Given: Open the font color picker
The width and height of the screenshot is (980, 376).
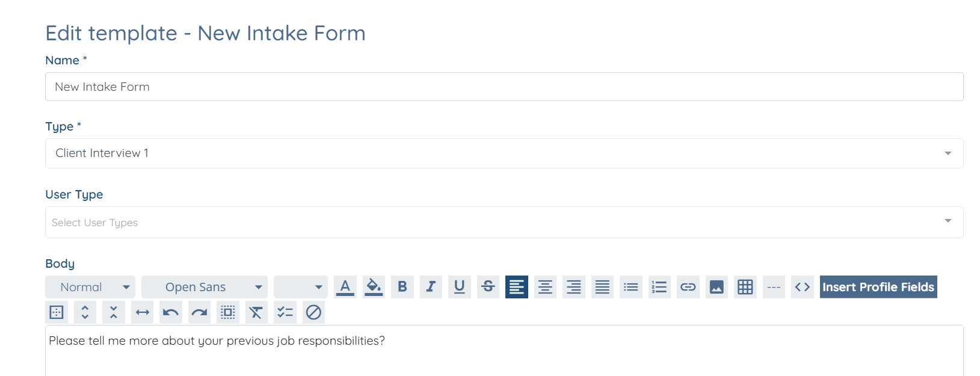Looking at the screenshot, I should click(345, 287).
